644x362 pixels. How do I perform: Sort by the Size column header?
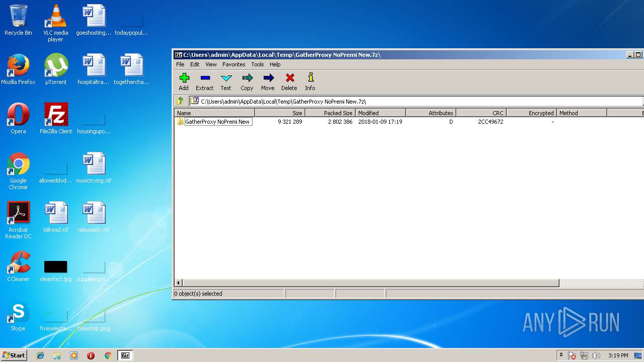pos(280,113)
